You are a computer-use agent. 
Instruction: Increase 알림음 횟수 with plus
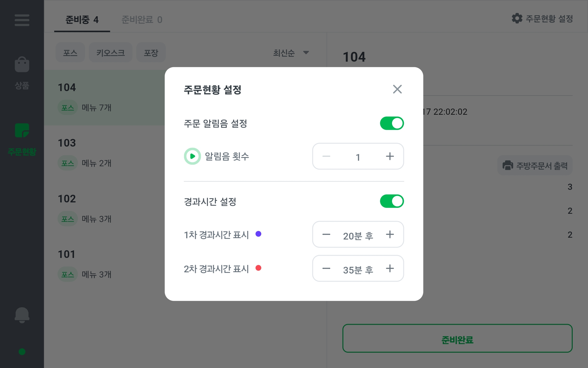[x=390, y=156]
